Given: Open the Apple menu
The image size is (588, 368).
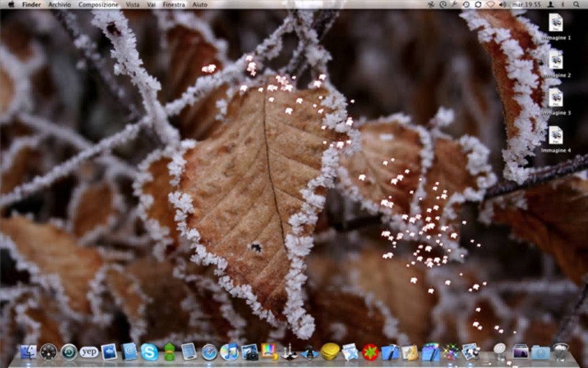Looking at the screenshot, I should click(12, 5).
